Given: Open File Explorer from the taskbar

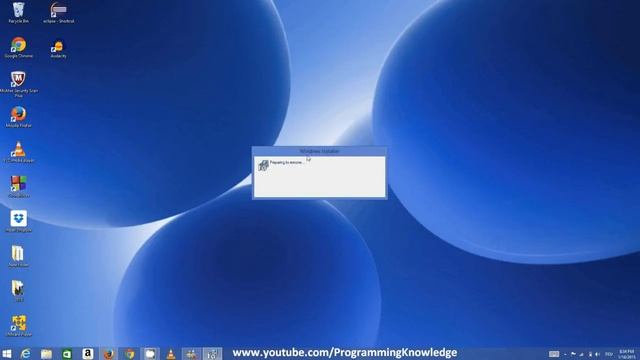Looking at the screenshot, I should tap(46, 354).
